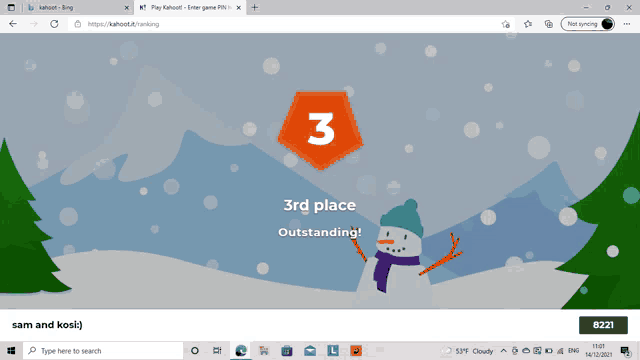Open Collections in Edge
The height and width of the screenshot is (360, 640).
(549, 24)
